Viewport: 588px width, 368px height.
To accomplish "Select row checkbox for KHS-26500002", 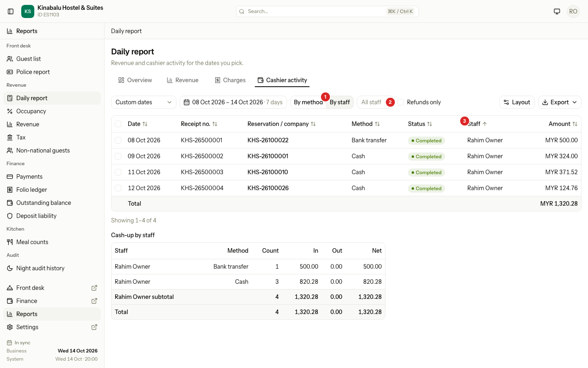I will tap(118, 156).
